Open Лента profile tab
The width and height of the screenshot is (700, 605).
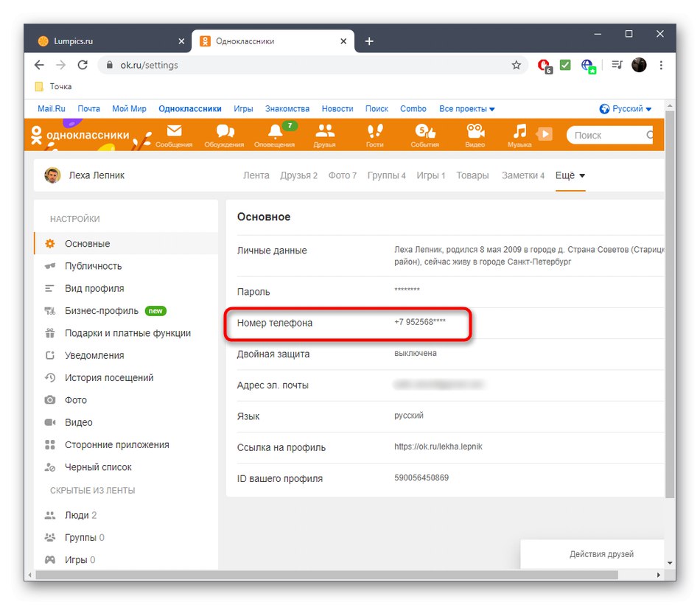click(256, 175)
